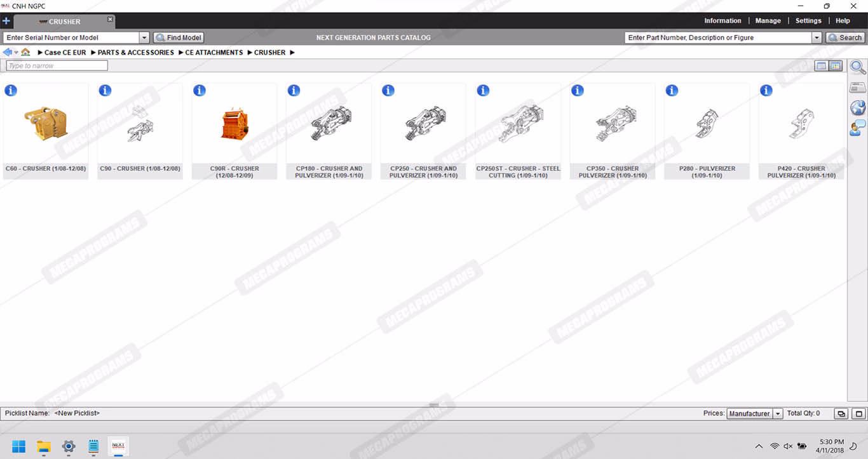Click info icon for P420 Crusher Pulverizer
Viewport: 868px width, 459px height.
(766, 91)
